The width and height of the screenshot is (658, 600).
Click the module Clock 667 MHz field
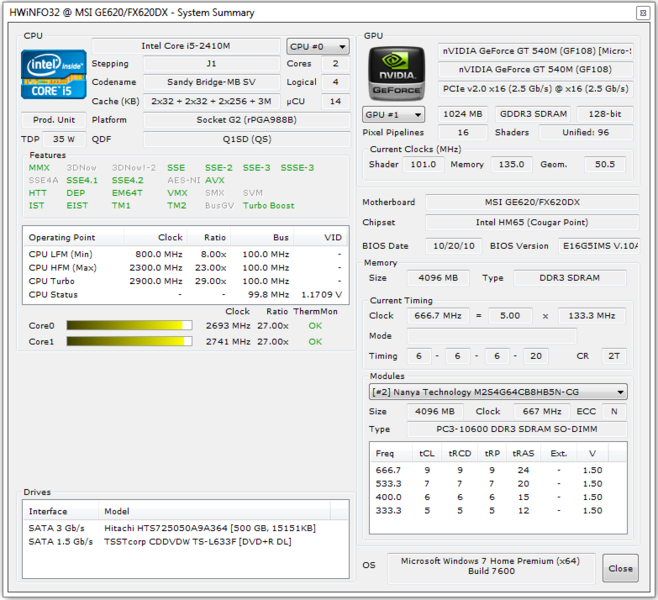click(542, 412)
